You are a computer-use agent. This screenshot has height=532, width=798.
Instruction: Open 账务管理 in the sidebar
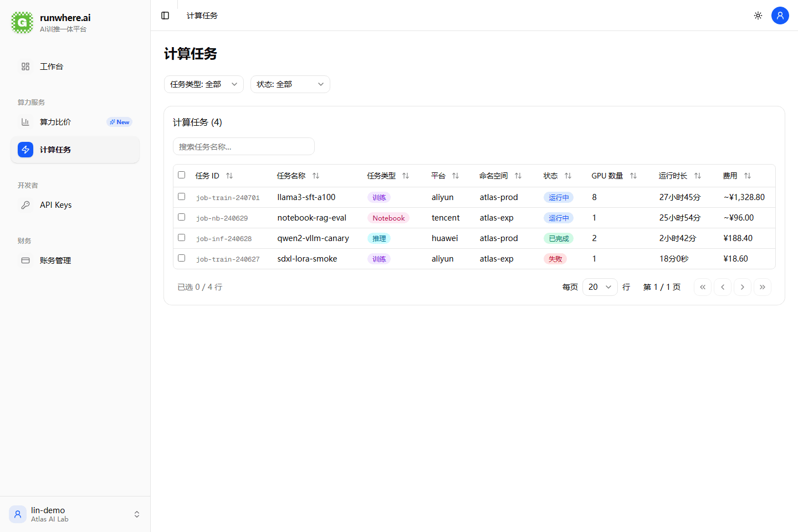(x=75, y=260)
